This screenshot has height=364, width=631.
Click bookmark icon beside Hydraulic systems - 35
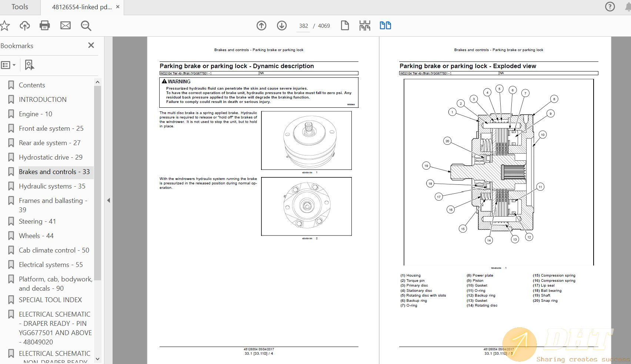click(x=11, y=186)
